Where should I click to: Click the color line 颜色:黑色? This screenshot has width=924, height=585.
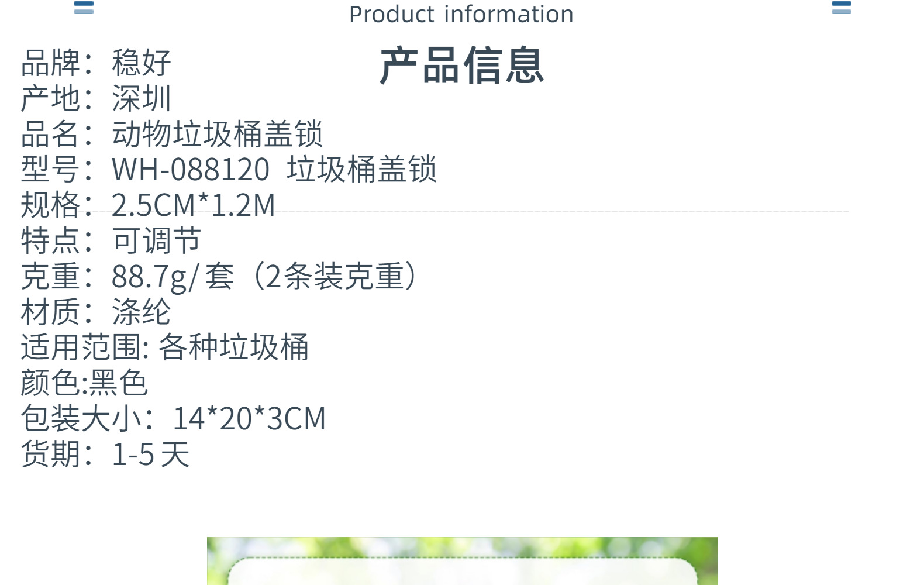(x=84, y=383)
